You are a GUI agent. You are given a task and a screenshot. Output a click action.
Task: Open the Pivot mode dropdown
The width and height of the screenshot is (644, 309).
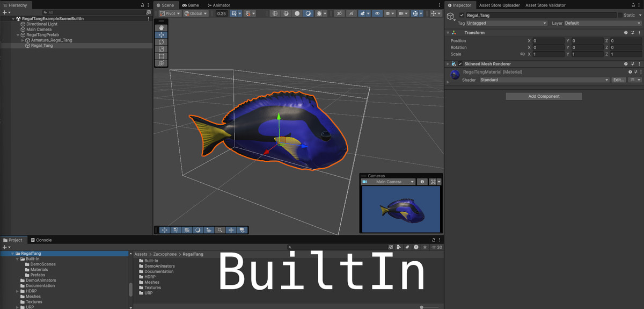[170, 13]
